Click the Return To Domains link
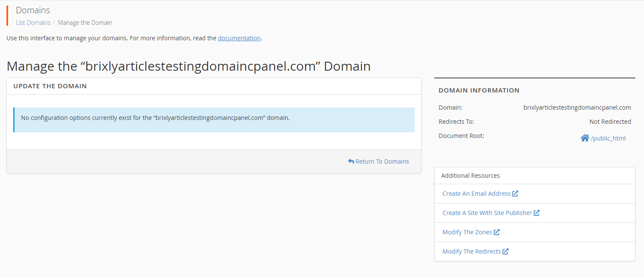 378,161
